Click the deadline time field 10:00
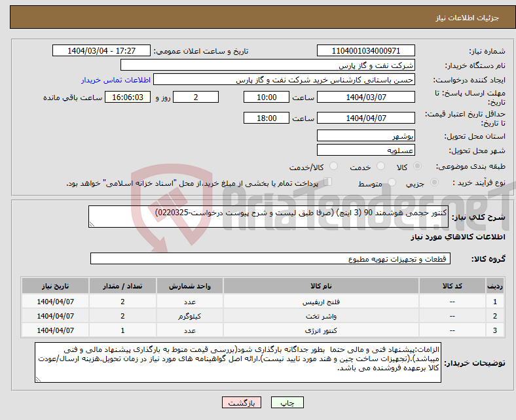The height and width of the screenshot is (420, 516). click(x=267, y=97)
